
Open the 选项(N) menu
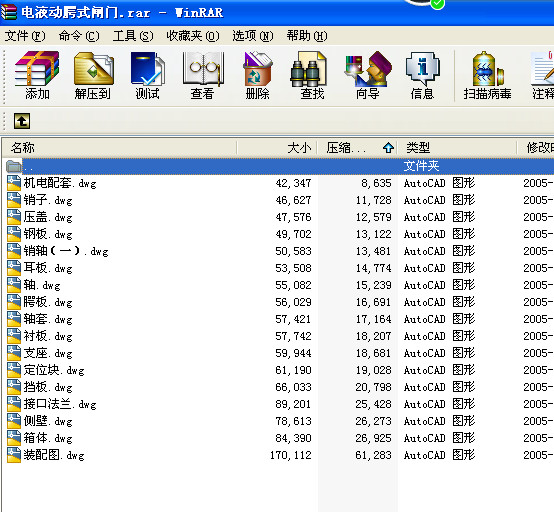tap(253, 36)
